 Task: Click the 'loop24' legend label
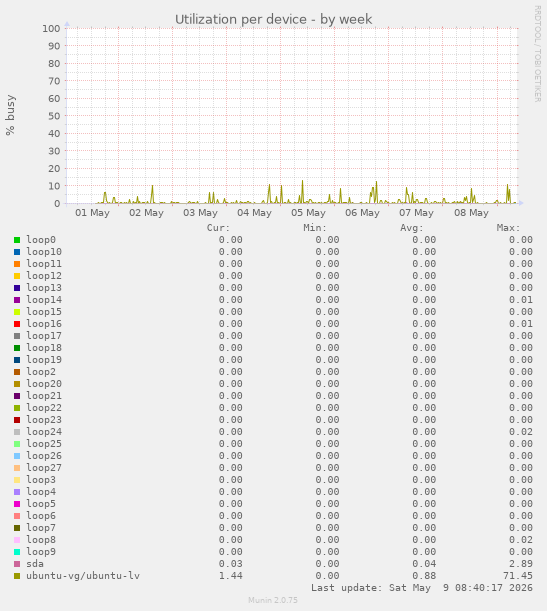44,432
